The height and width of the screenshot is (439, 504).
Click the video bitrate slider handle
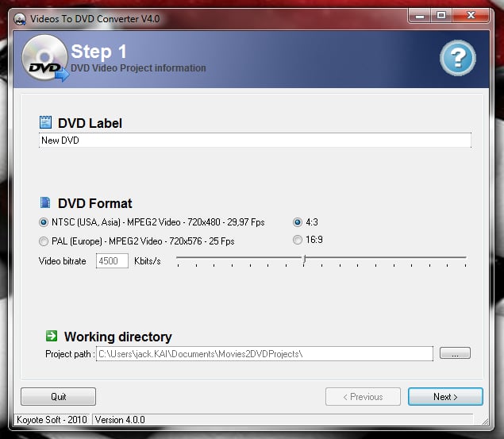[x=304, y=260]
